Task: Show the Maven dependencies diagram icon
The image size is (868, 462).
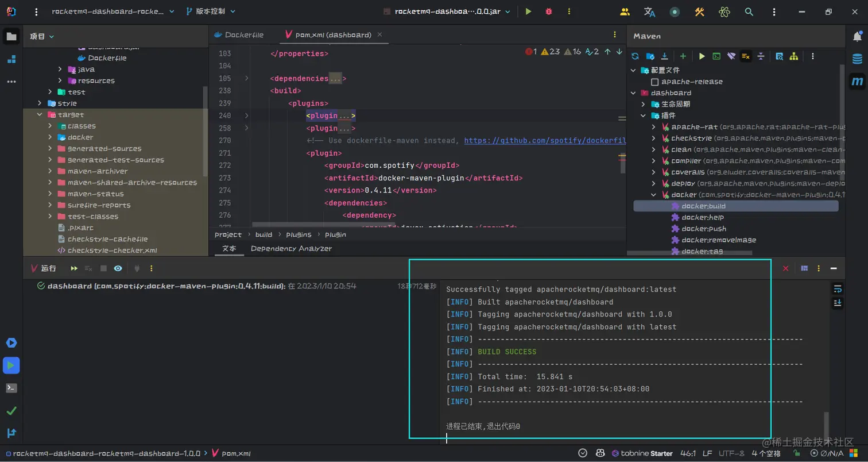Action: tap(794, 56)
